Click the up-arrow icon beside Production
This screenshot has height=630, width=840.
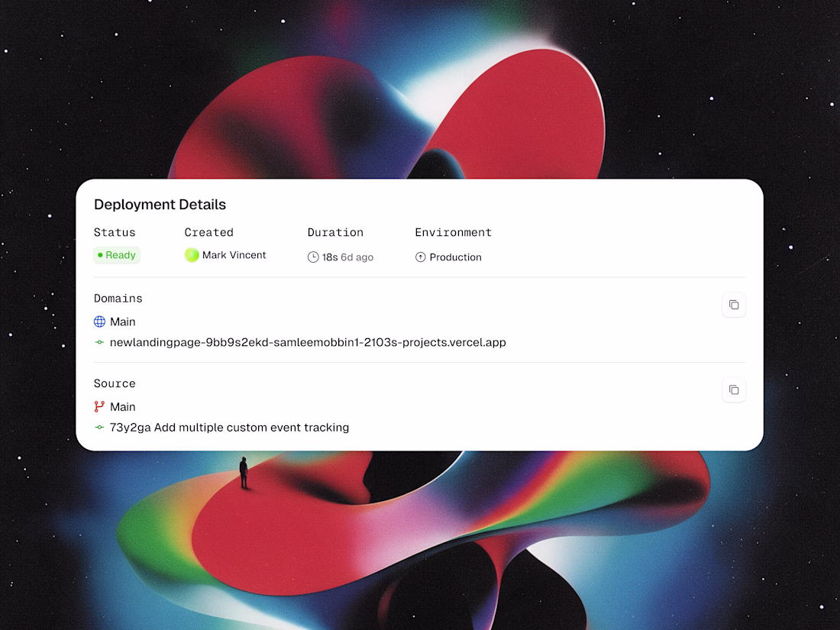[421, 257]
